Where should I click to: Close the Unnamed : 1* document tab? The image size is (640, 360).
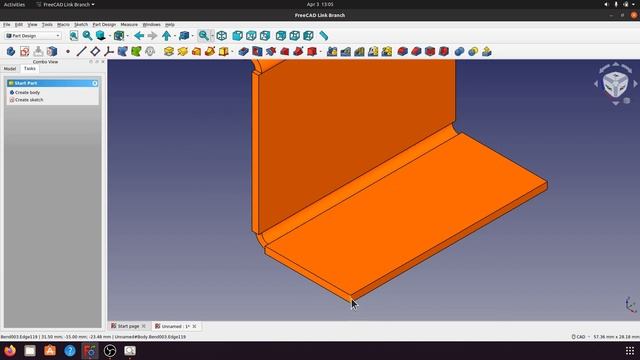pyautogui.click(x=194, y=326)
